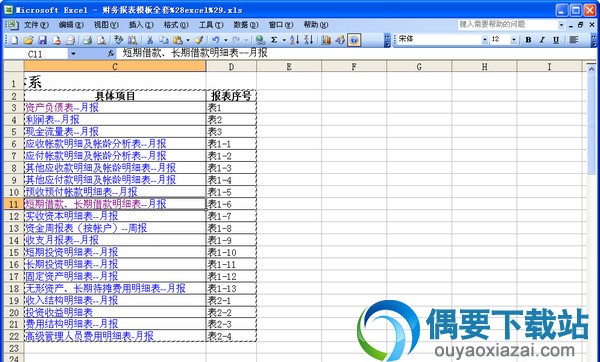Open the 现金流量表--月报 link
Viewport: 600px width, 362px height.
pyautogui.click(x=62, y=132)
